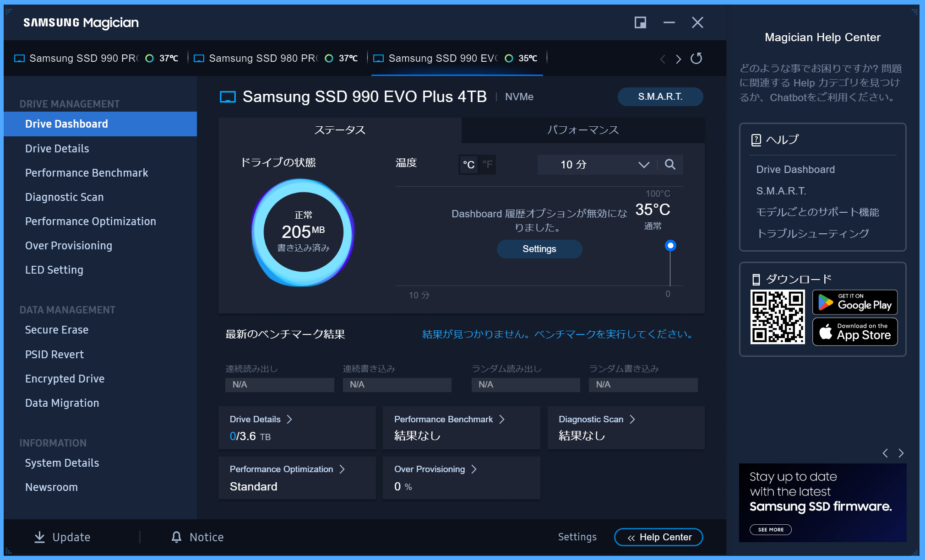Select Samsung SSD 990 EVO drive tab
Image resolution: width=925 pixels, height=560 pixels.
(x=456, y=59)
